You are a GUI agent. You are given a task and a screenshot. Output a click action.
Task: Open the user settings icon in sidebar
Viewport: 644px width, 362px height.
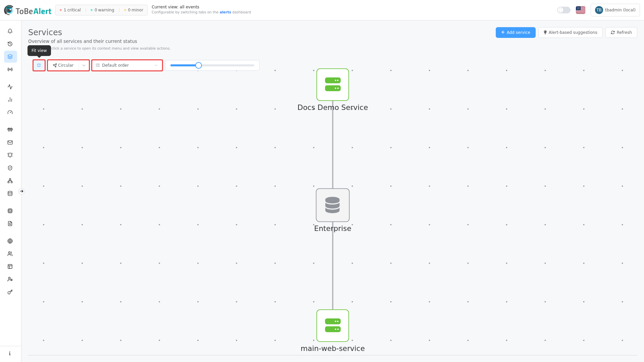pyautogui.click(x=10, y=279)
